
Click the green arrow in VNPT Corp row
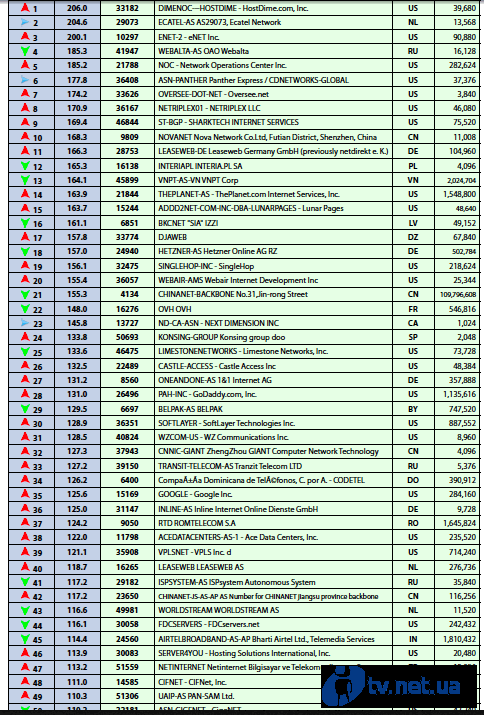26,180
